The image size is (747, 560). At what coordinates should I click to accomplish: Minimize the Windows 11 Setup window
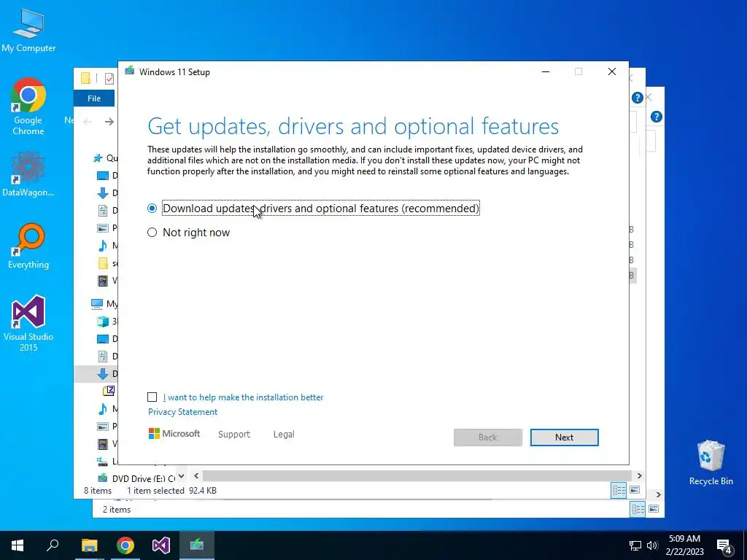pos(546,71)
